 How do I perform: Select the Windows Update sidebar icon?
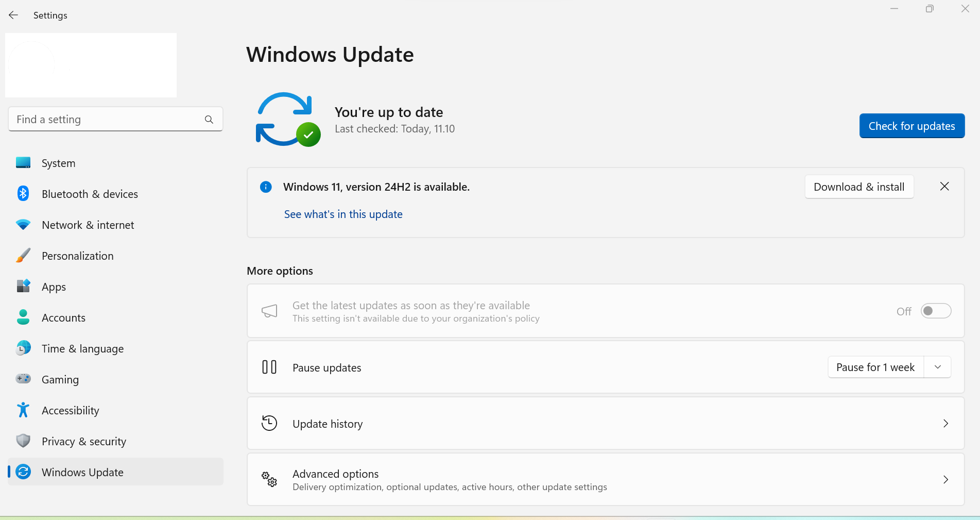[23, 472]
